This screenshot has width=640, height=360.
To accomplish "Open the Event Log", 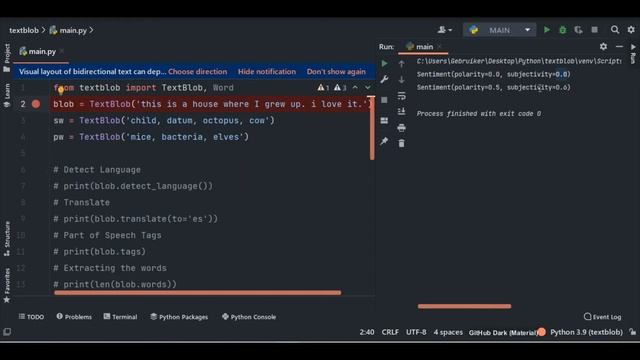I will point(602,317).
